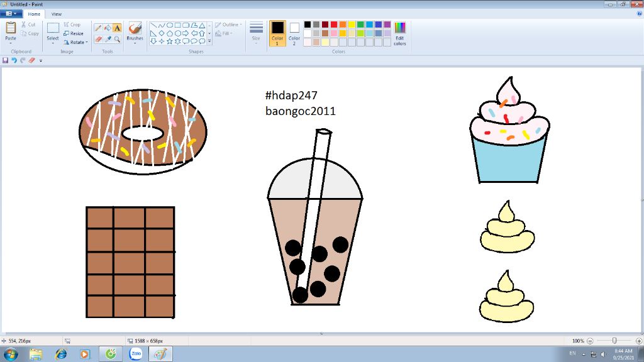Choose the Right triangle shape
This screenshot has height=362, width=644.
[153, 33]
